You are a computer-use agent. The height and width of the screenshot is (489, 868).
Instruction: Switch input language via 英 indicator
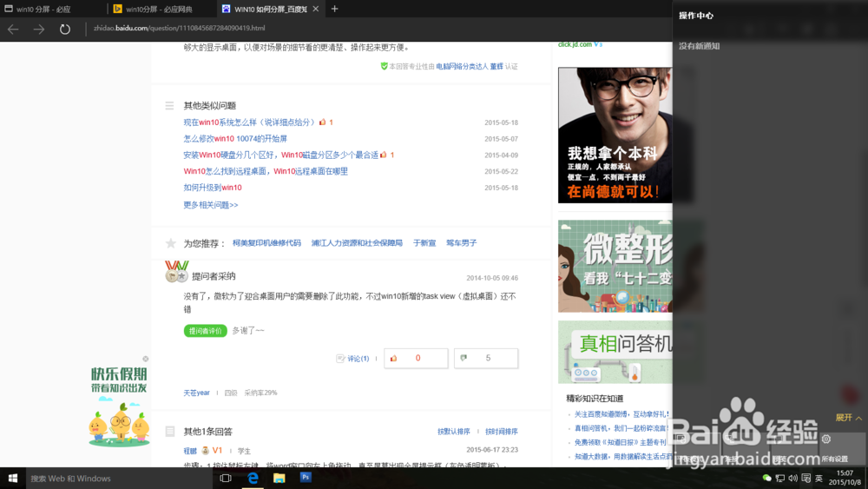[x=819, y=479]
